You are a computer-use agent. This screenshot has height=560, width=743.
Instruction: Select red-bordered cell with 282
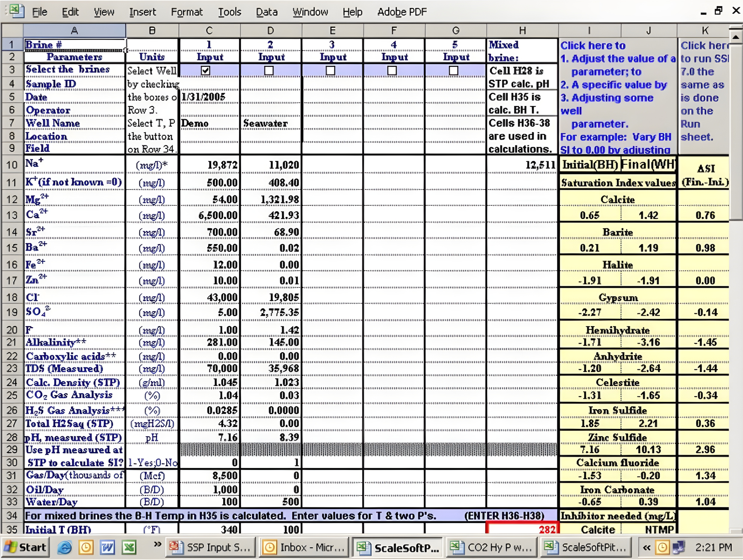(522, 528)
